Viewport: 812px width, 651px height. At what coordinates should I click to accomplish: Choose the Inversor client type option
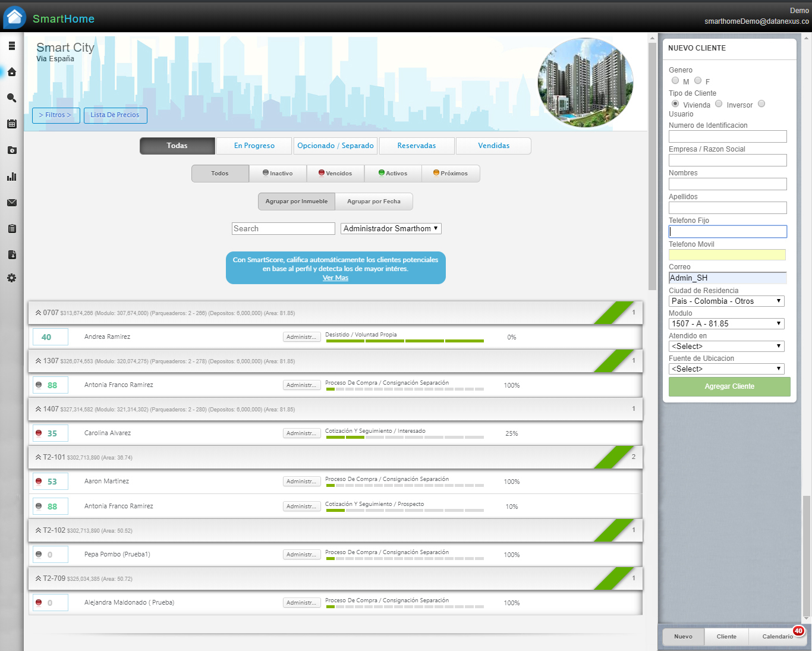click(x=719, y=103)
